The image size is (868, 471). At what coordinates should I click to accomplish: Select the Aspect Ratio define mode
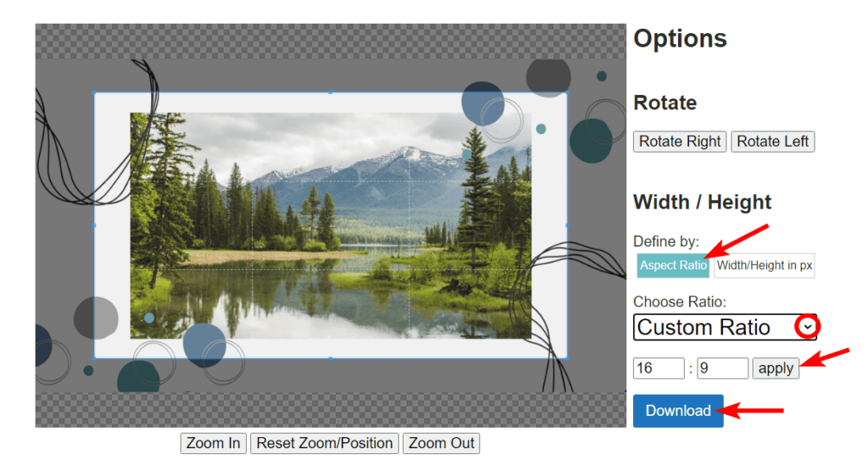(673, 265)
